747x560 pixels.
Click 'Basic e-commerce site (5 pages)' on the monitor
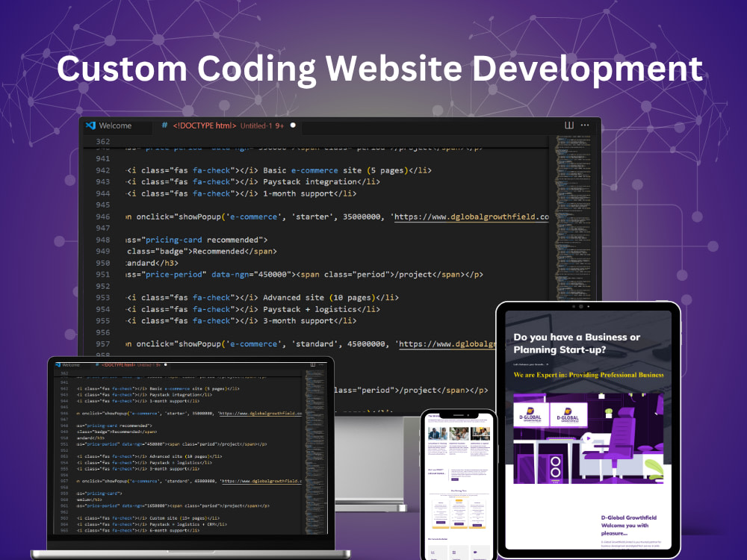tap(335, 170)
